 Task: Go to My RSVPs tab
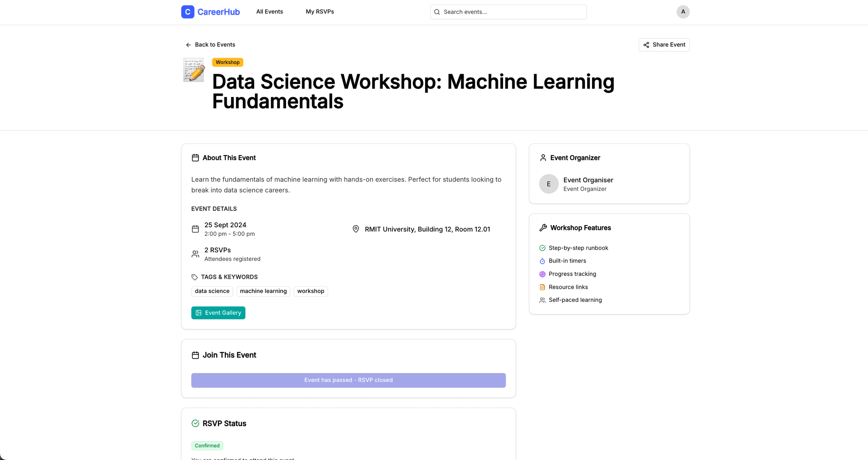pos(320,12)
